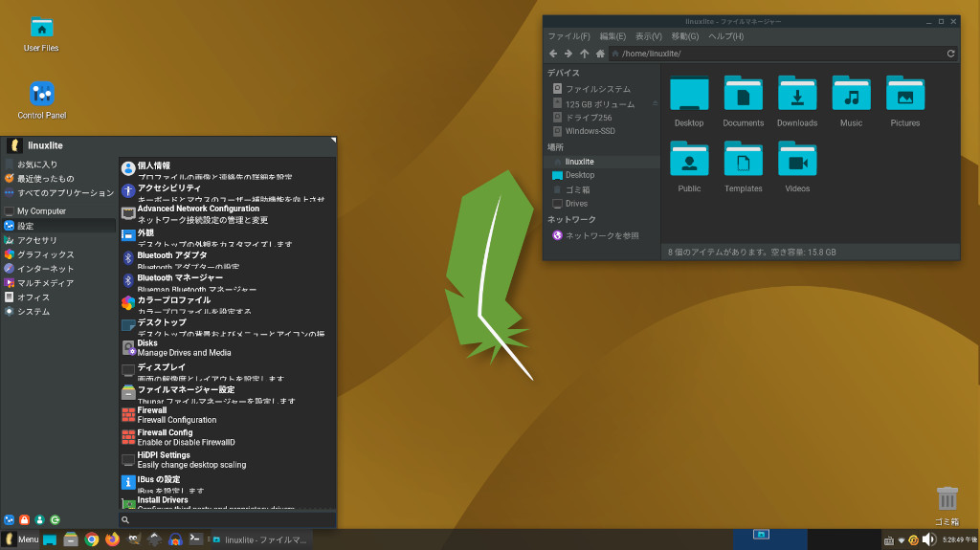Click the orange update notifier tray icon

913,540
